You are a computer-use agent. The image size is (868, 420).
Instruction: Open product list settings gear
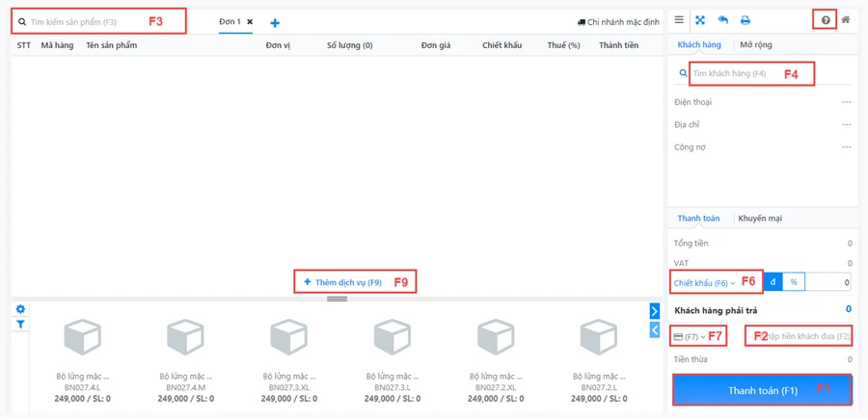point(20,309)
